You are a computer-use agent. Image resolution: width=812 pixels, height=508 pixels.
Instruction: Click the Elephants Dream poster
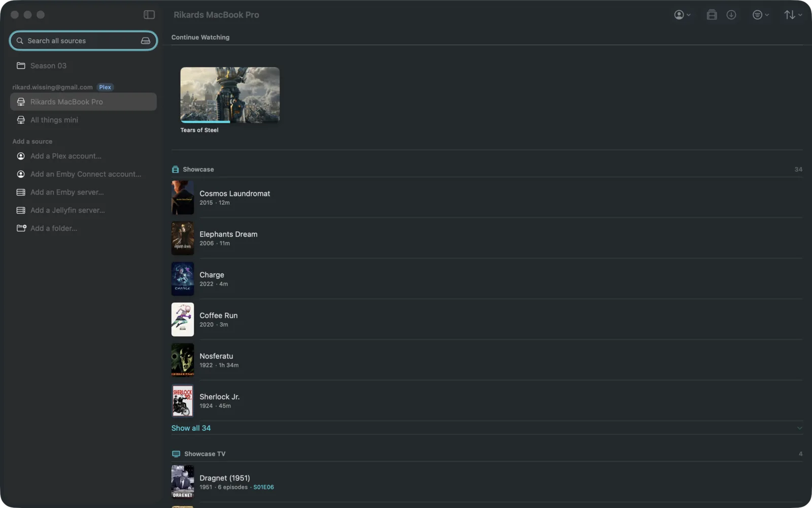(183, 238)
